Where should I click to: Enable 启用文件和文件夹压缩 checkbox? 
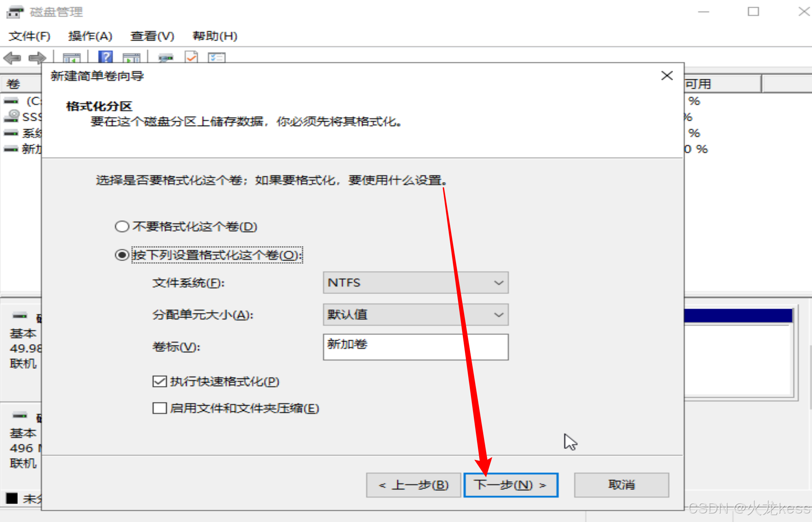click(x=159, y=408)
